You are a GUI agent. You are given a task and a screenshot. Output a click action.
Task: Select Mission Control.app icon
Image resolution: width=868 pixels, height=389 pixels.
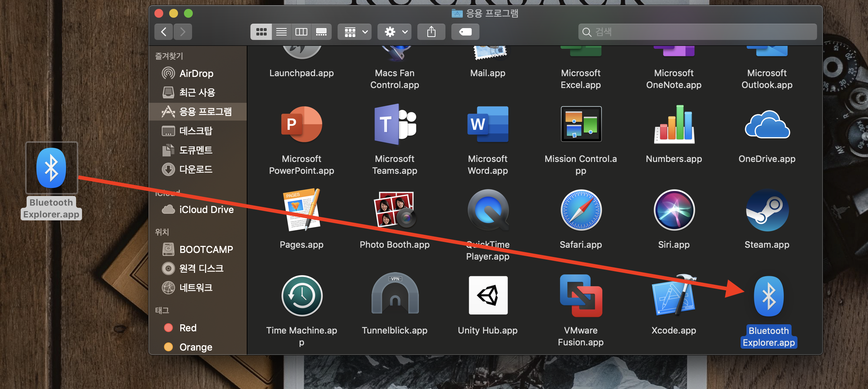coord(581,124)
